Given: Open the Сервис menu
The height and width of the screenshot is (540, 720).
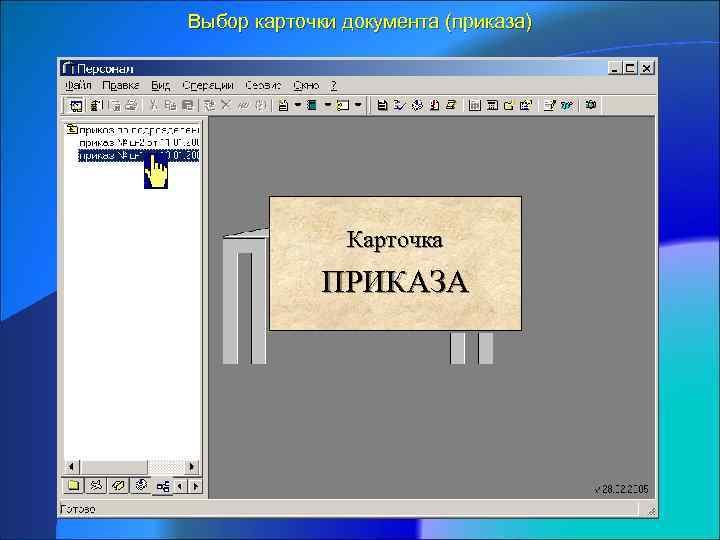Looking at the screenshot, I should [x=263, y=86].
